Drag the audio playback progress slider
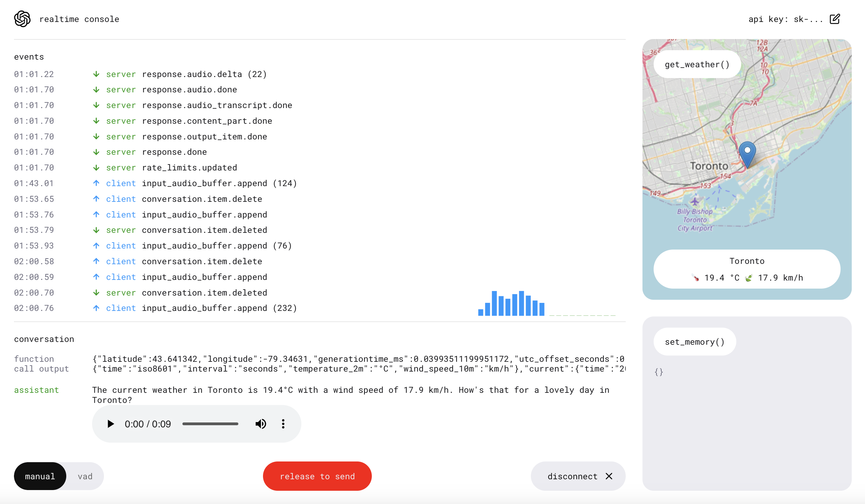 coord(212,424)
